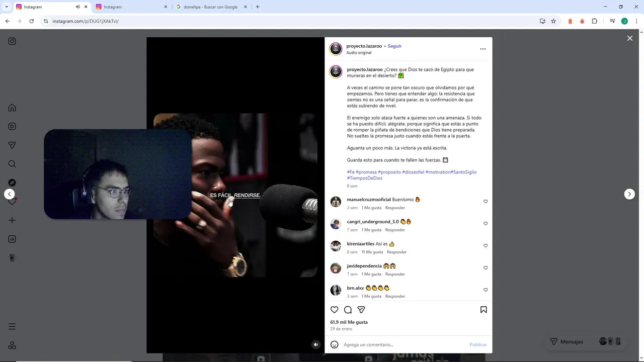Image resolution: width=644 pixels, height=362 pixels.
Task: Open Create plus icon in sidebar
Action: (x=12, y=220)
